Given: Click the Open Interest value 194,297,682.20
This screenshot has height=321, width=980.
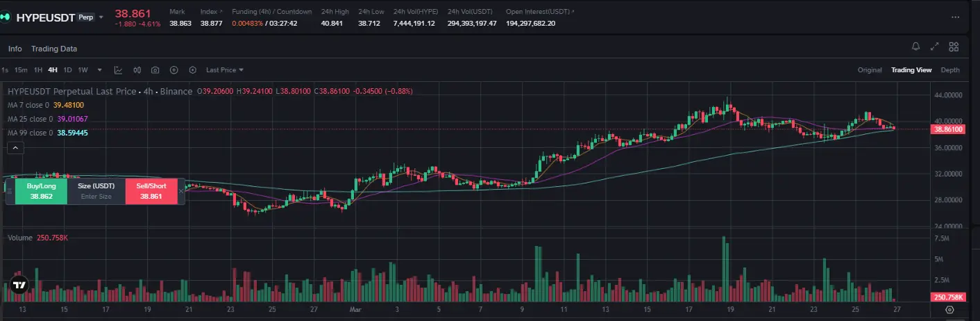Looking at the screenshot, I should 530,24.
